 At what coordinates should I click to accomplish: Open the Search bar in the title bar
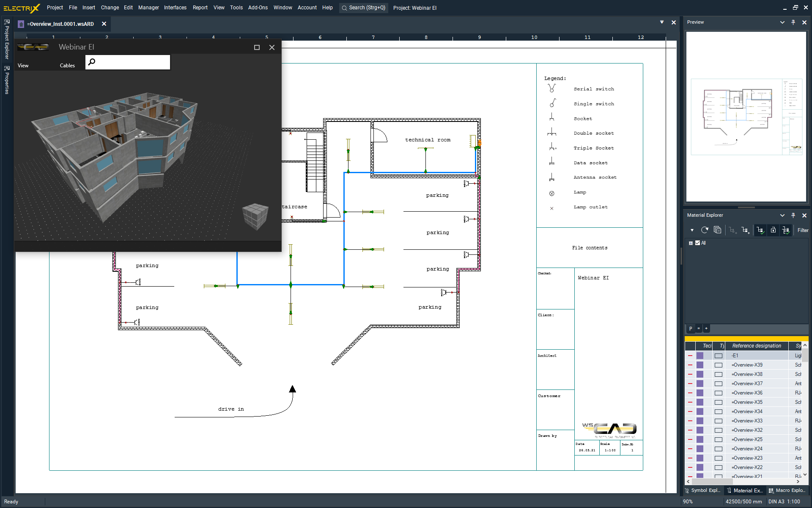(x=363, y=8)
